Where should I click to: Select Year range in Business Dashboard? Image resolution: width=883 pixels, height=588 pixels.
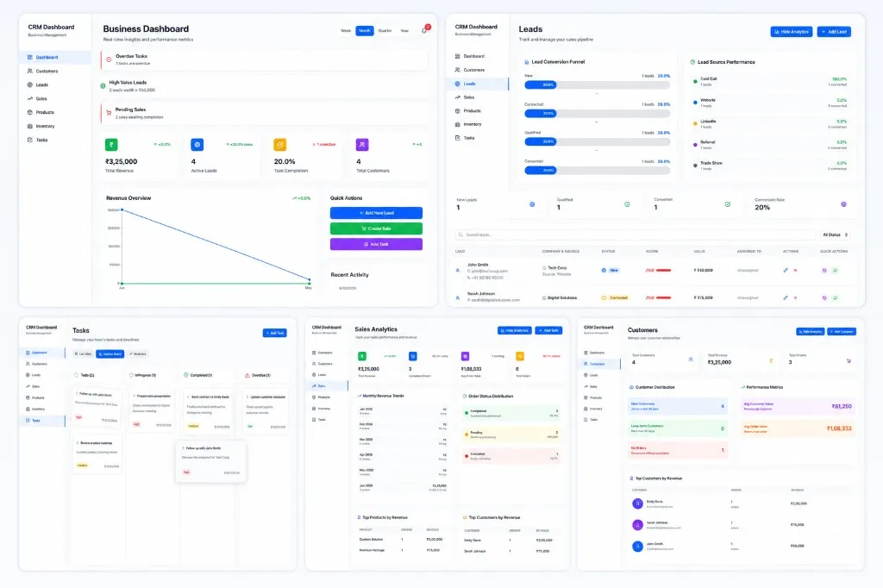(x=404, y=30)
